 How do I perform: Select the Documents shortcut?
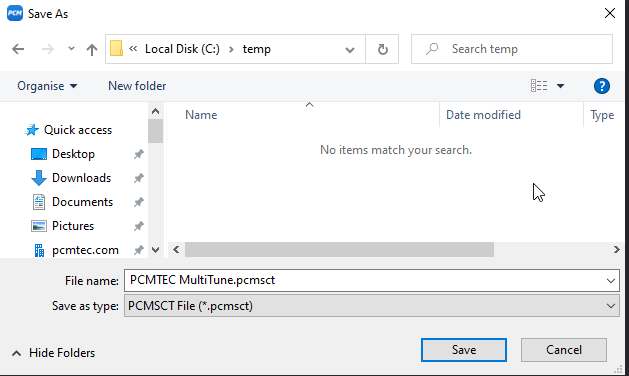[82, 202]
